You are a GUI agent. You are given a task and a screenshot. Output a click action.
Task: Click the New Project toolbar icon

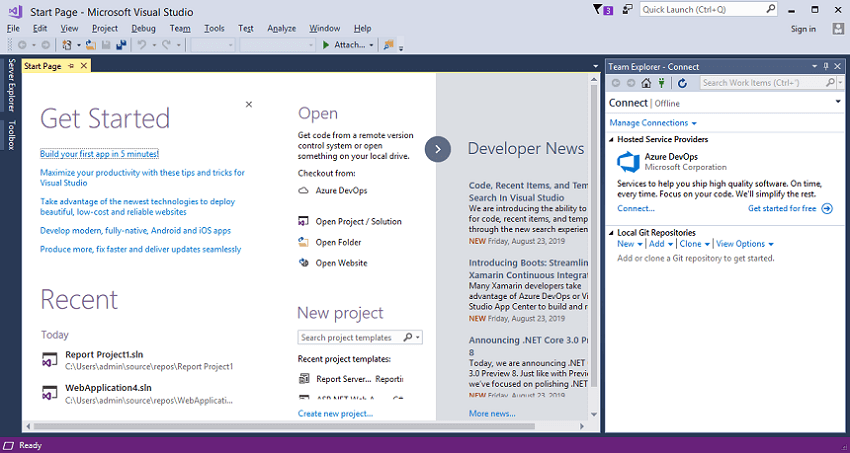click(x=67, y=45)
